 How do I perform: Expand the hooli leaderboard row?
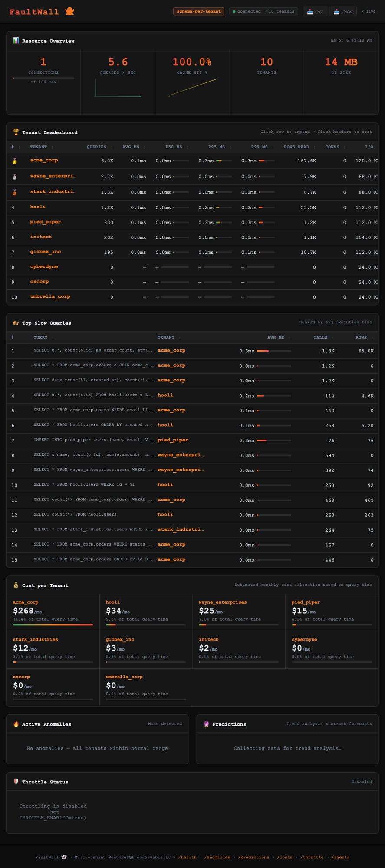tap(192, 207)
